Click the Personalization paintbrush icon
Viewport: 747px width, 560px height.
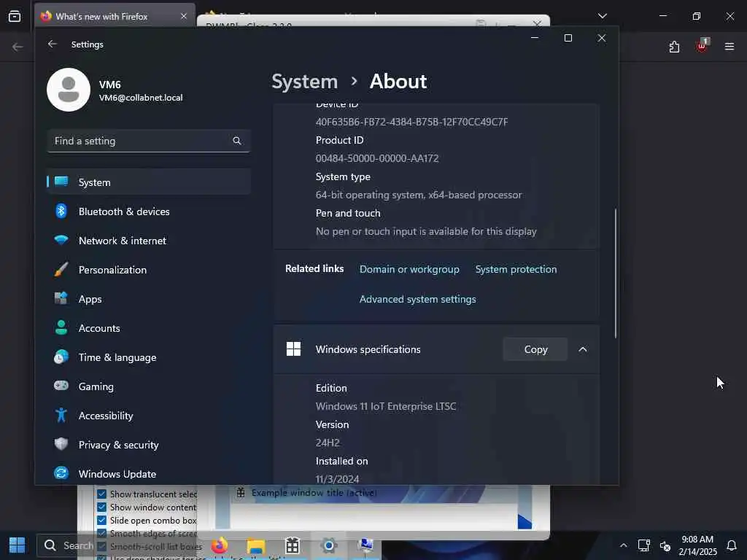tap(61, 270)
